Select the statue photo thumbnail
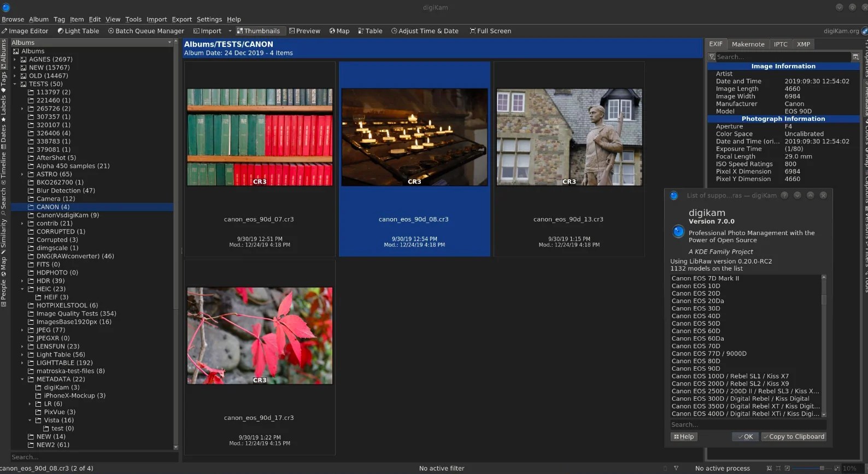 pyautogui.click(x=569, y=137)
